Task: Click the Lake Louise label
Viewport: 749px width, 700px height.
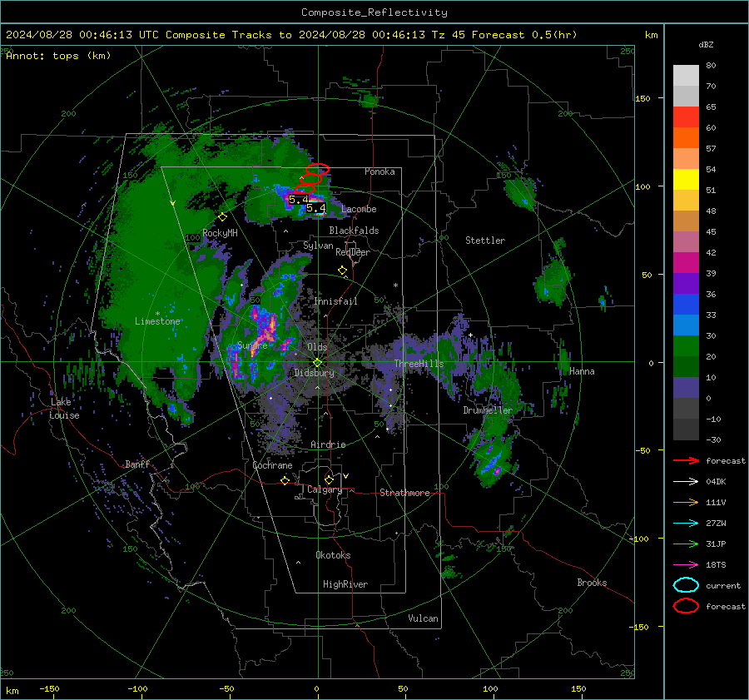Action: [64, 409]
